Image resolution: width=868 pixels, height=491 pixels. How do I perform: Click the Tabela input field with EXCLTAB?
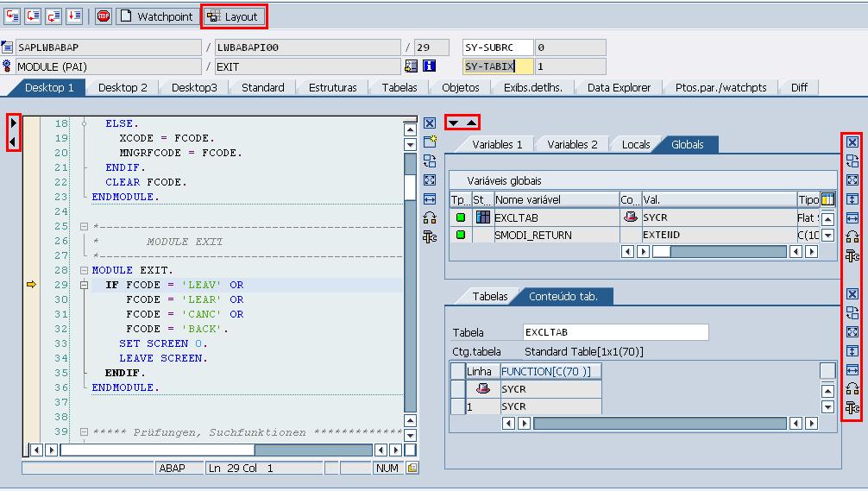615,332
